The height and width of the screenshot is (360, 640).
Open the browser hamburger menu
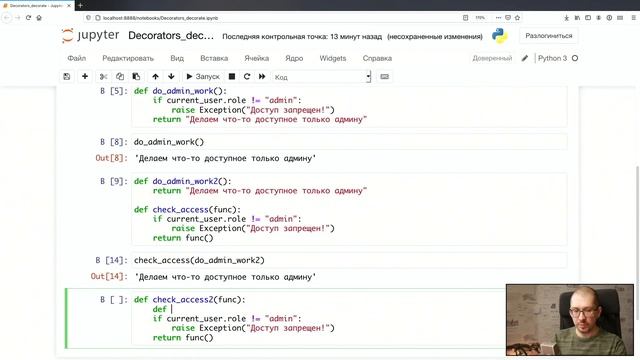[634, 18]
